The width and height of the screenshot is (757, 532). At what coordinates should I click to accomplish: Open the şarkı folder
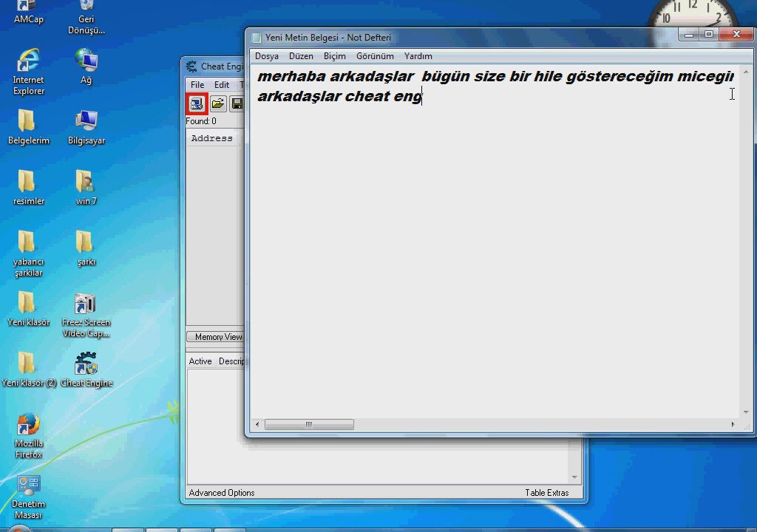86,248
